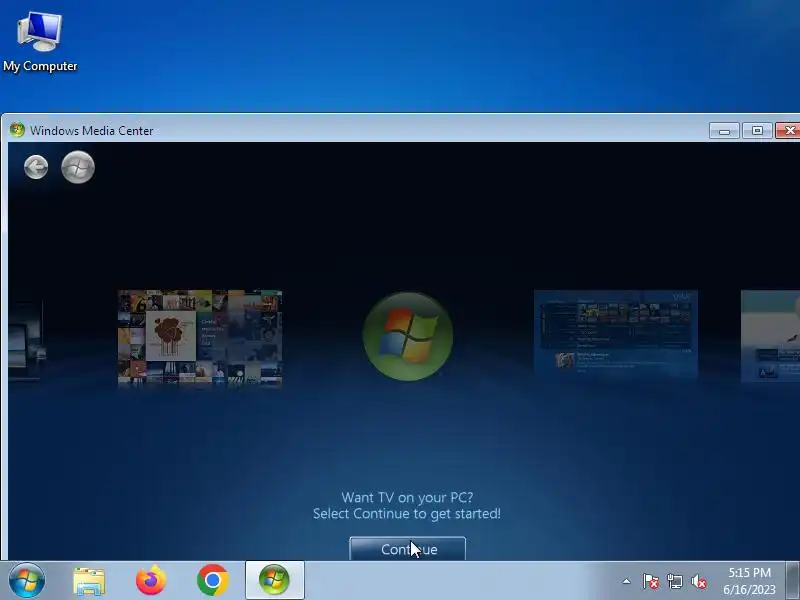Launch Firefox from the taskbar
This screenshot has height=600, width=800.
pyautogui.click(x=151, y=580)
